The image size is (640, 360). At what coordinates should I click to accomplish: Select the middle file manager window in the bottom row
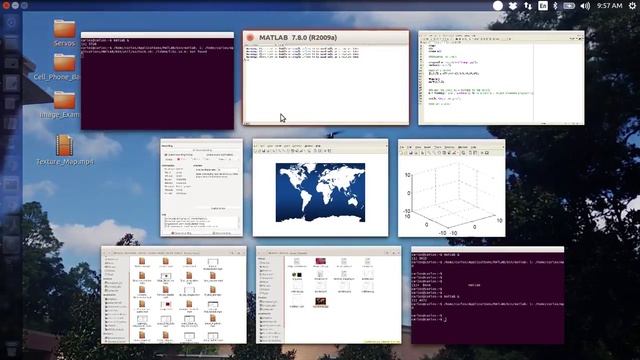[329, 295]
